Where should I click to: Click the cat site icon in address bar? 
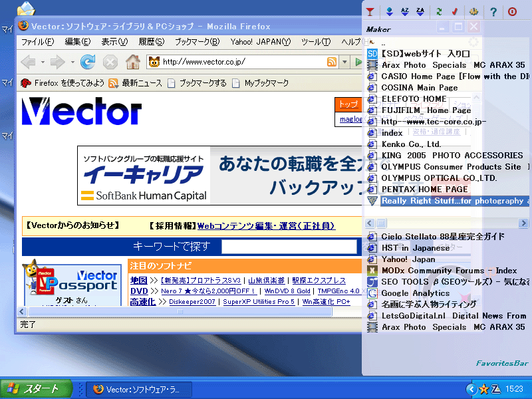coord(154,62)
